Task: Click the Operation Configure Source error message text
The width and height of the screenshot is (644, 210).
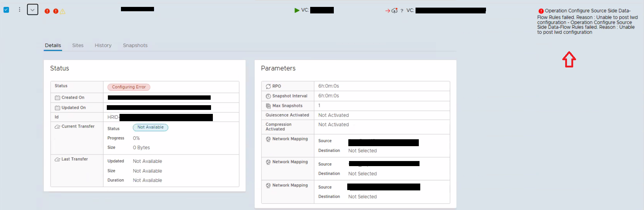Action: [x=587, y=22]
